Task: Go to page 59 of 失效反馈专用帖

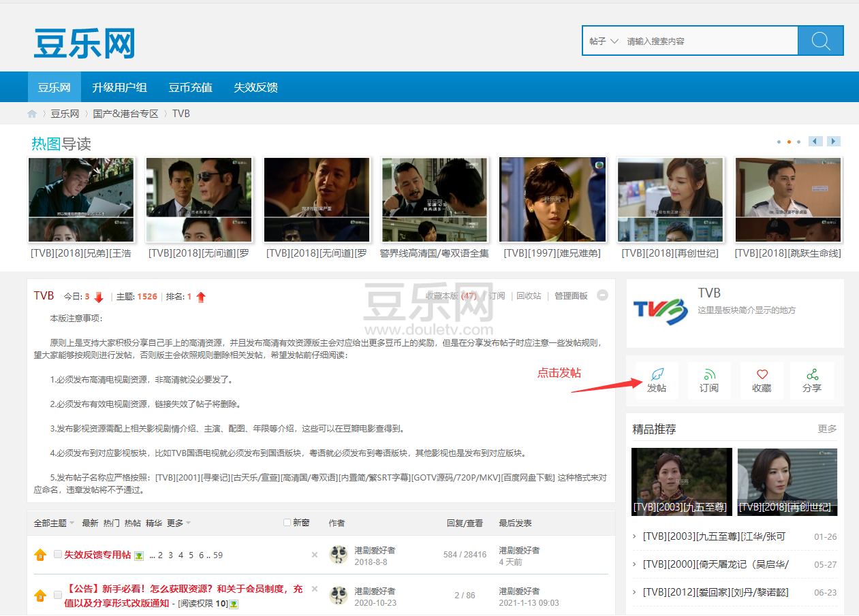Action: (x=218, y=555)
